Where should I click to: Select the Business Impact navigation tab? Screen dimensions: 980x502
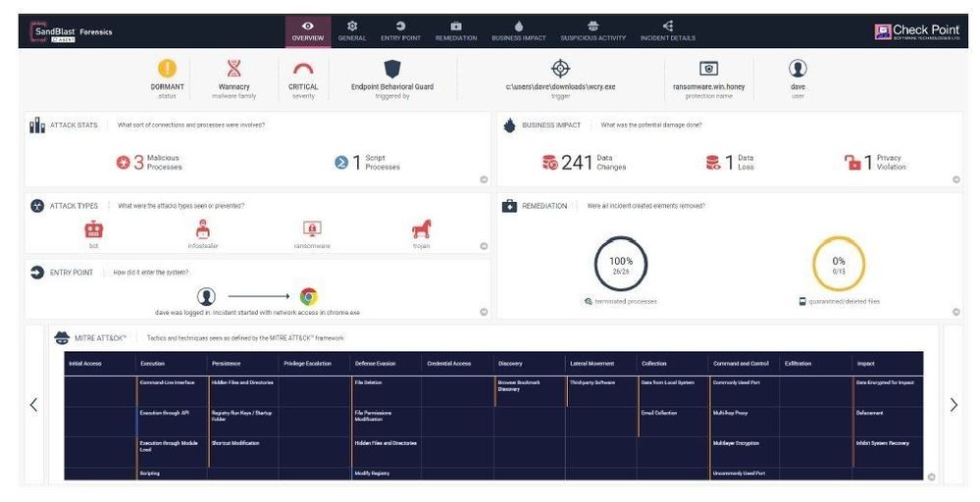tap(519, 31)
